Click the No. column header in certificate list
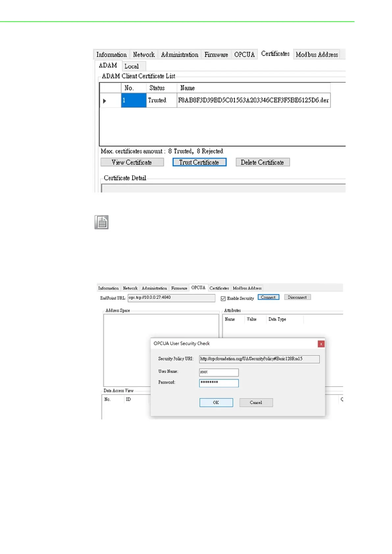 pos(134,88)
